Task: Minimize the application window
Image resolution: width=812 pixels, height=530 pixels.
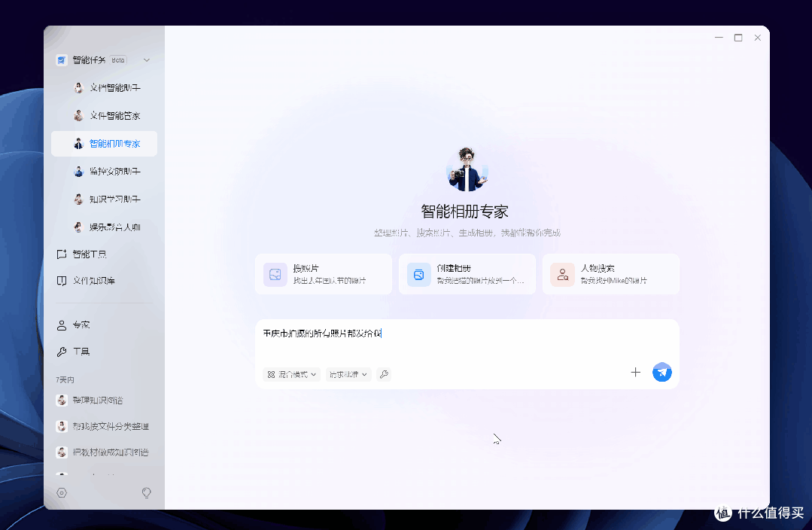Action: pyautogui.click(x=719, y=38)
